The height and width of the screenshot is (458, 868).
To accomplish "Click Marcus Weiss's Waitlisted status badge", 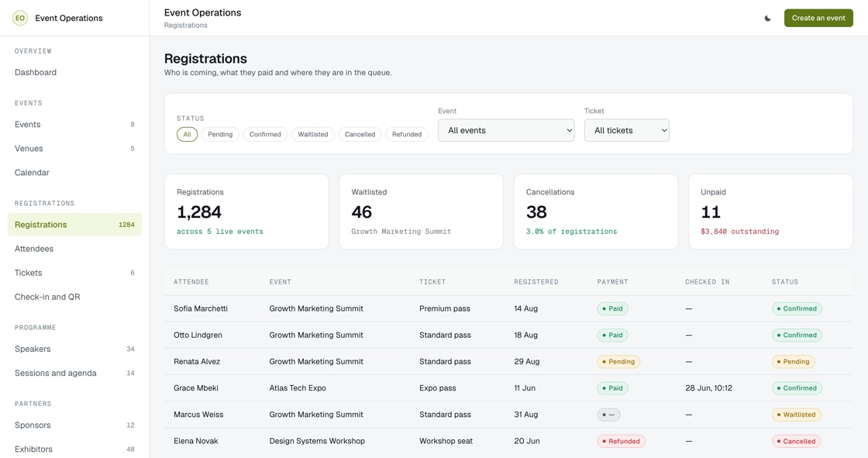I will pos(796,415).
